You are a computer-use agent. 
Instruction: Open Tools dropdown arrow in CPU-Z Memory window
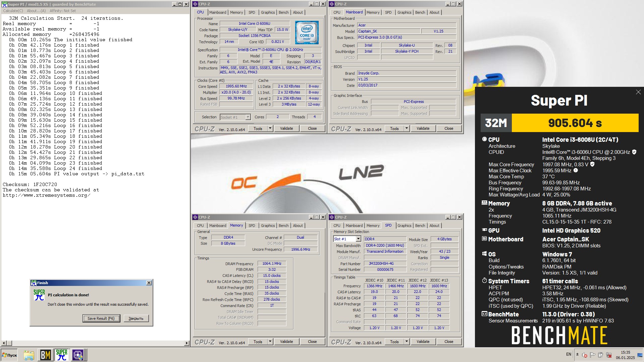270,342
